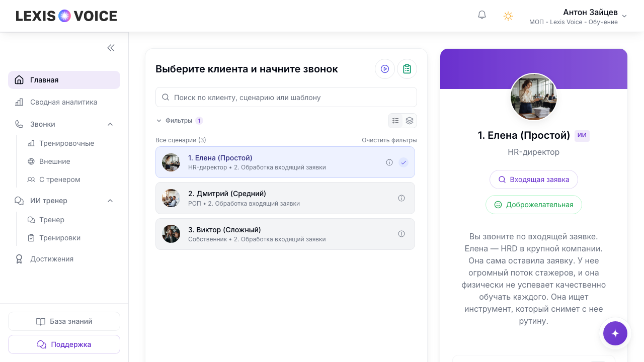
Task: Select the 1. Елена (Простой) scenario
Action: click(285, 162)
